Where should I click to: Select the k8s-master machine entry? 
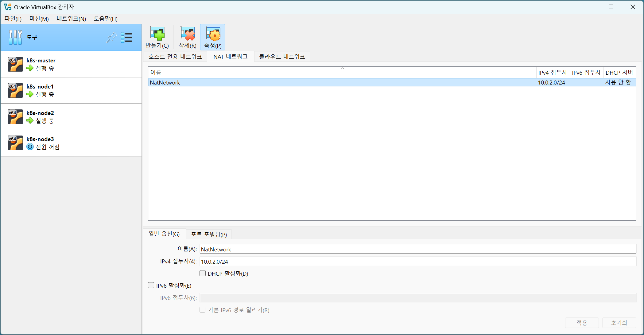71,64
